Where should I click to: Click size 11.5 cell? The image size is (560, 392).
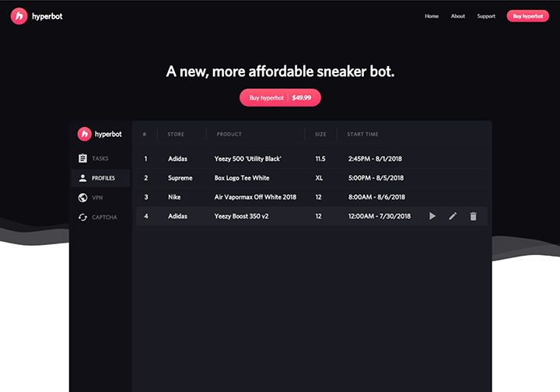pyautogui.click(x=320, y=159)
